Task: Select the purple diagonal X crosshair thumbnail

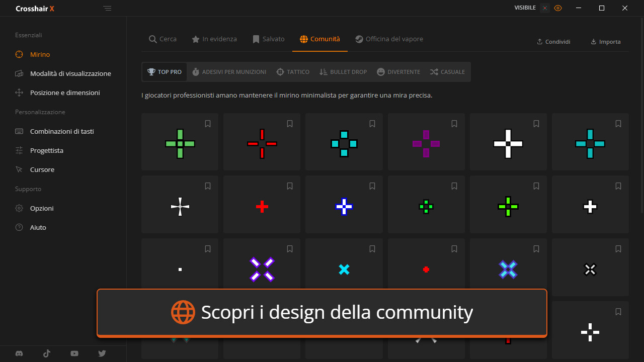Action: pyautogui.click(x=262, y=269)
